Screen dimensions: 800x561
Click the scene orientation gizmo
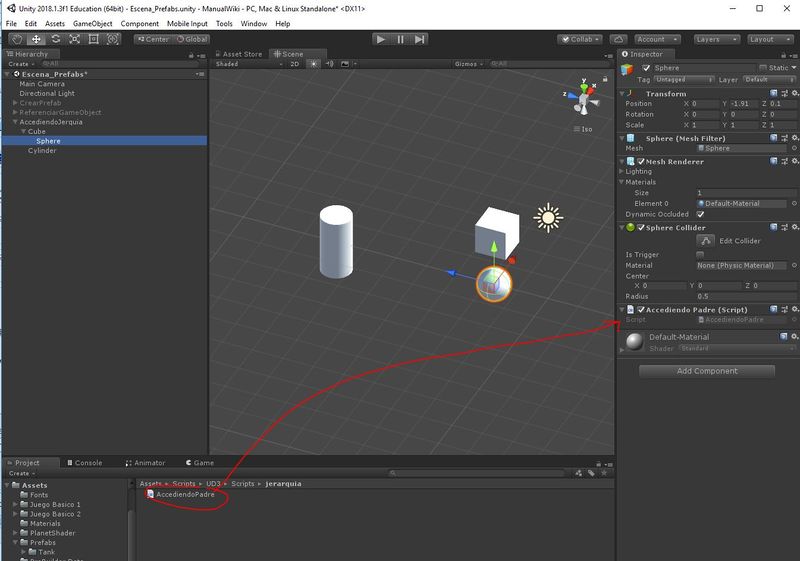pyautogui.click(x=583, y=97)
